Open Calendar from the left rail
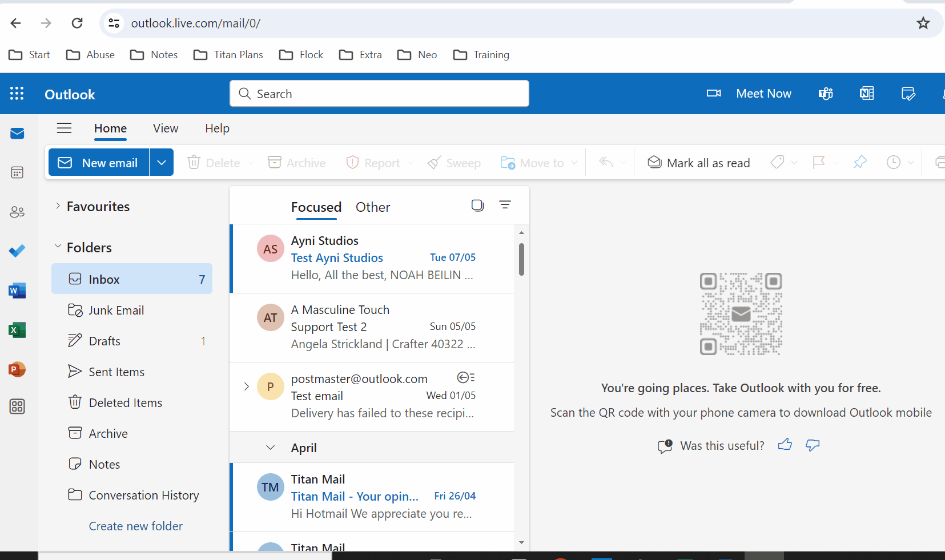This screenshot has width=945, height=560. 17,172
